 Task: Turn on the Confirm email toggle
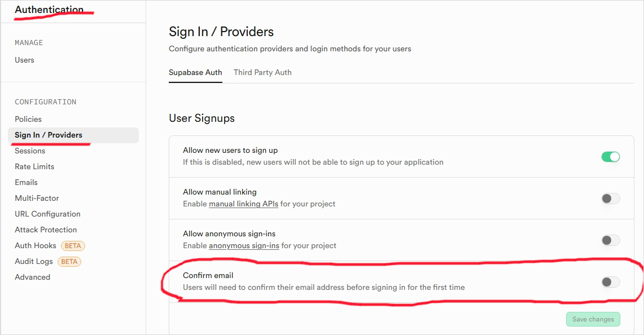coord(610,282)
